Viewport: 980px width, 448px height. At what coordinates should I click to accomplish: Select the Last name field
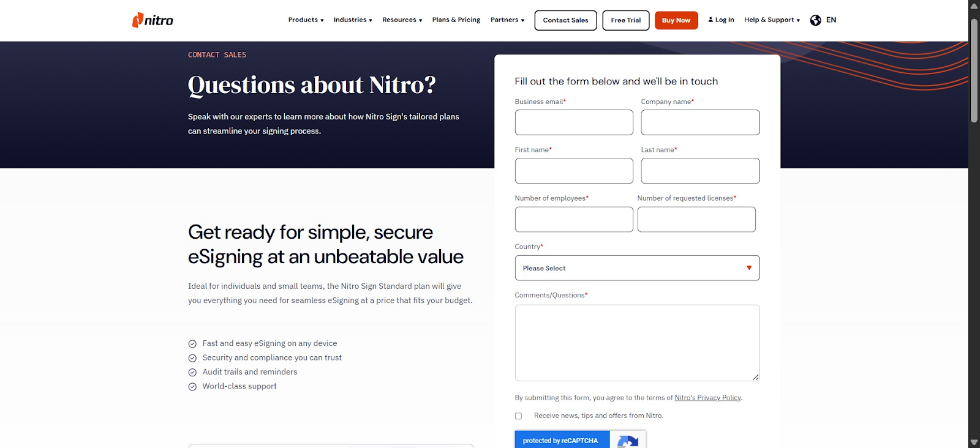click(700, 171)
